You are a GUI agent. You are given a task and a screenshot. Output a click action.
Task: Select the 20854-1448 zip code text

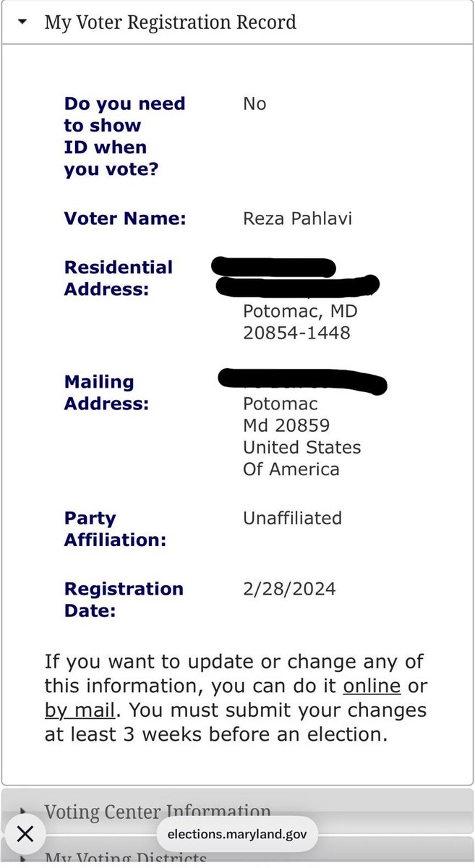296,333
